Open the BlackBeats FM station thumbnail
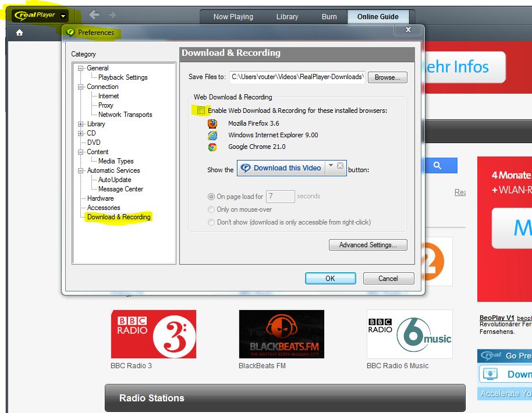Viewport: 532px width, 413px height. tap(282, 334)
